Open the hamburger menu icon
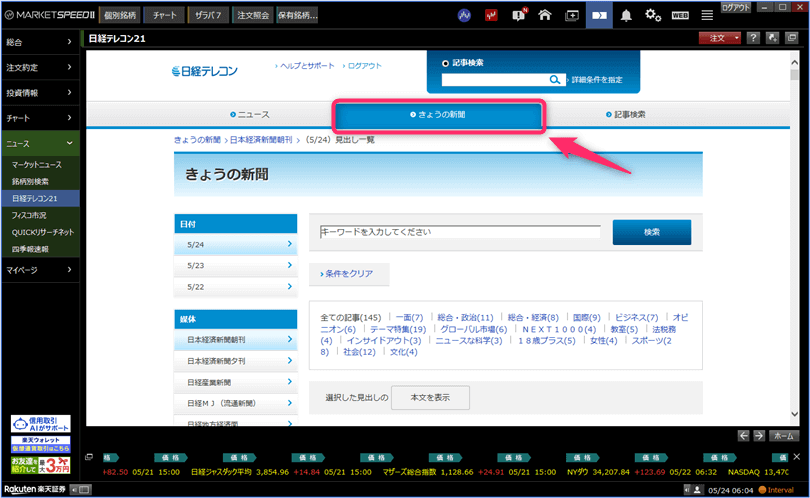Viewport: 810px width, 498px height. click(707, 15)
